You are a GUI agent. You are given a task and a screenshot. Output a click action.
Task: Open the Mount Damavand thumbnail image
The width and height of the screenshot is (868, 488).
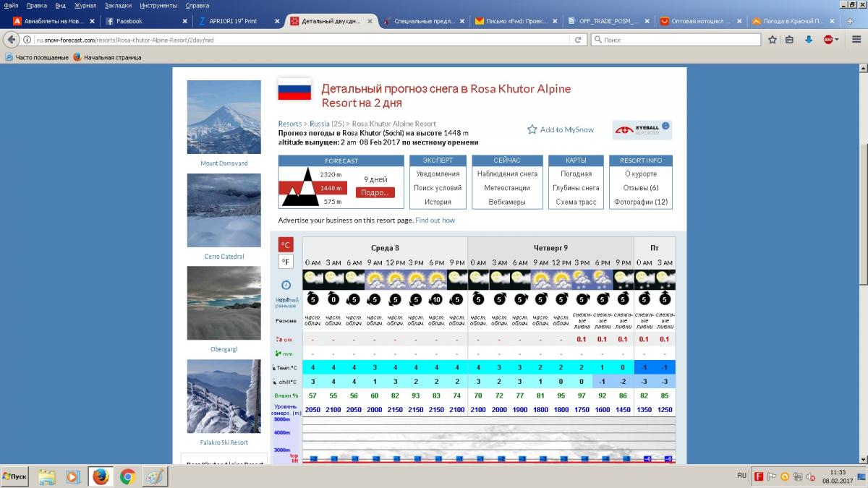coord(224,118)
